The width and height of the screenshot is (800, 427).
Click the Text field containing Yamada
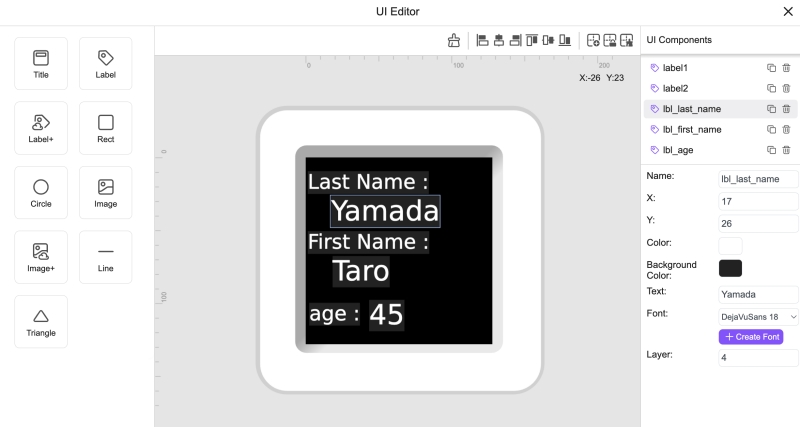758,294
